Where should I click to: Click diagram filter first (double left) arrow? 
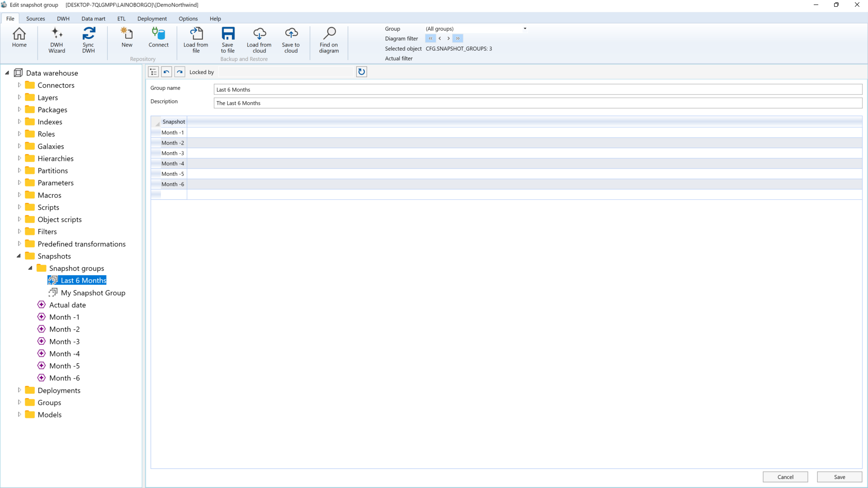(430, 38)
